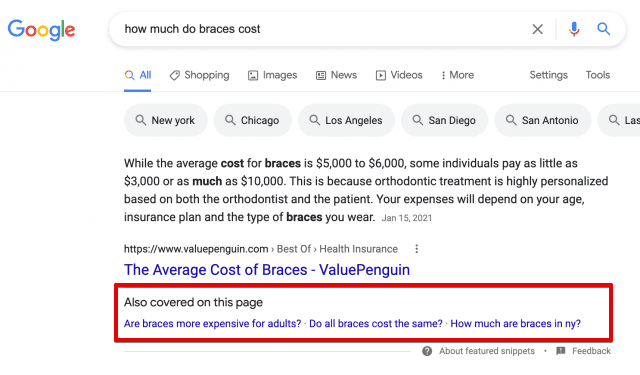Open the three-dot menu beside ValuePenguin URL
The image size is (640, 375).
tap(416, 249)
